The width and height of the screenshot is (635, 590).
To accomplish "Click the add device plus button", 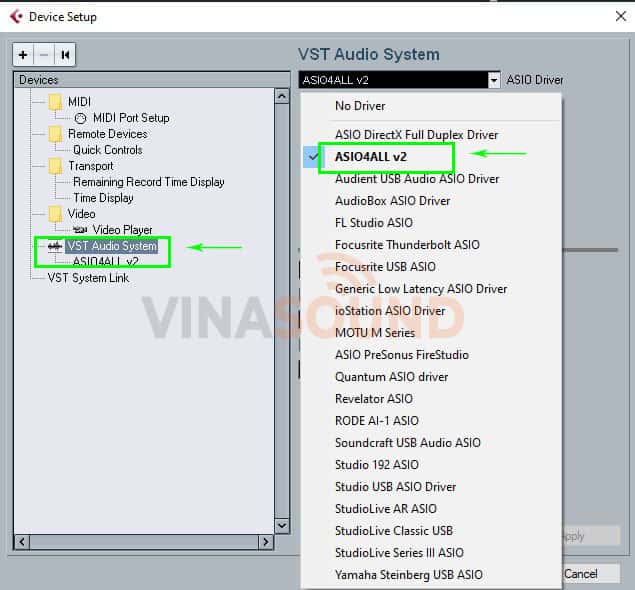I will coord(23,55).
